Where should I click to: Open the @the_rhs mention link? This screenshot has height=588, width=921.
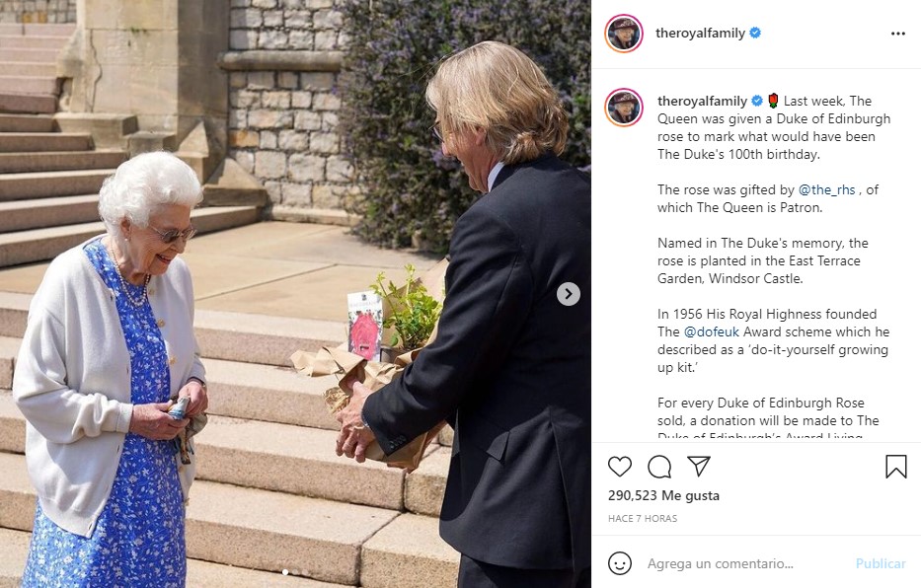click(x=826, y=189)
